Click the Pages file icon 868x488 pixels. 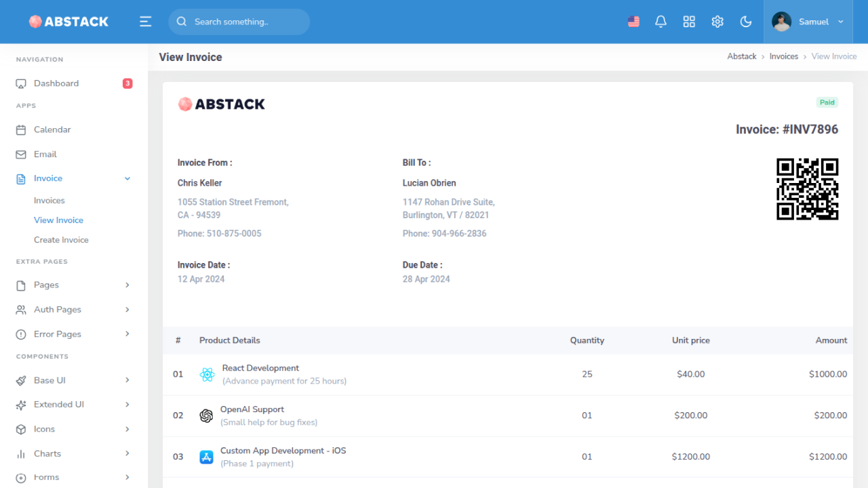[x=21, y=285]
